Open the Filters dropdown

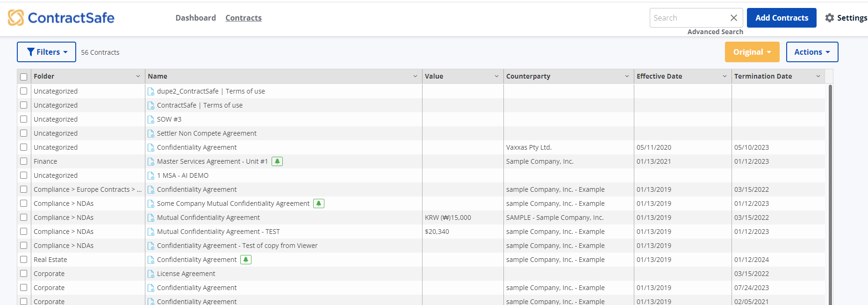[x=46, y=52]
